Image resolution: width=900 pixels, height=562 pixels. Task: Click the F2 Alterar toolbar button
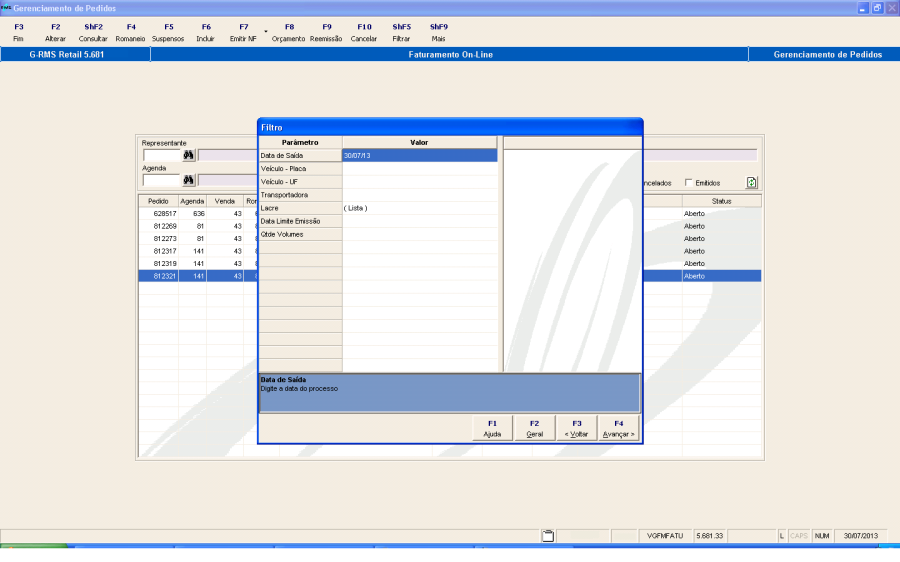click(56, 33)
